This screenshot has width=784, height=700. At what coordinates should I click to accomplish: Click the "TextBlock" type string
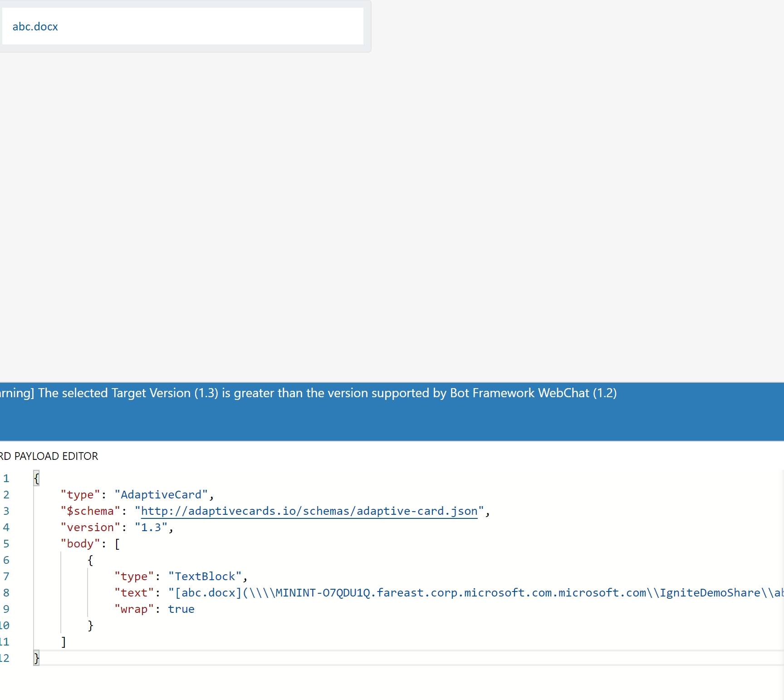click(205, 576)
